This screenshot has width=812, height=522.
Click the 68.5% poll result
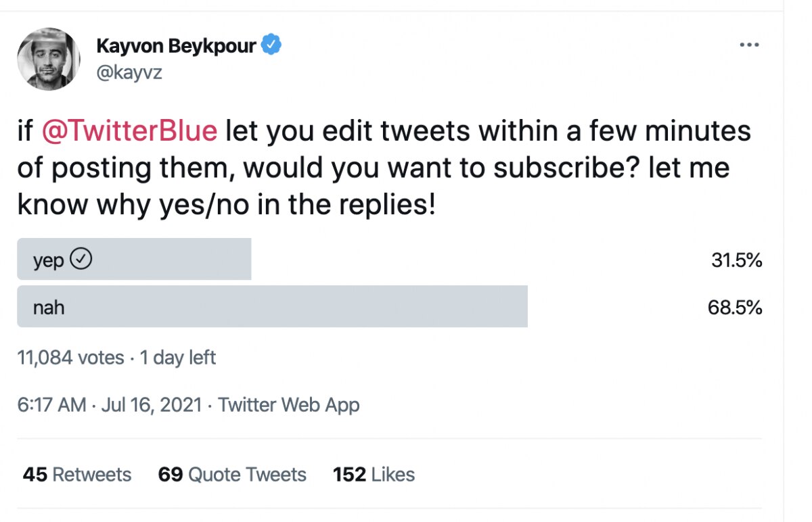pyautogui.click(x=735, y=308)
